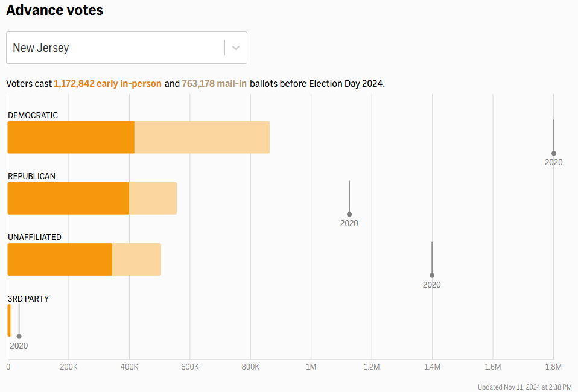Click the Republican mail-in bar segment
This screenshot has width=578, height=392.
tap(153, 198)
